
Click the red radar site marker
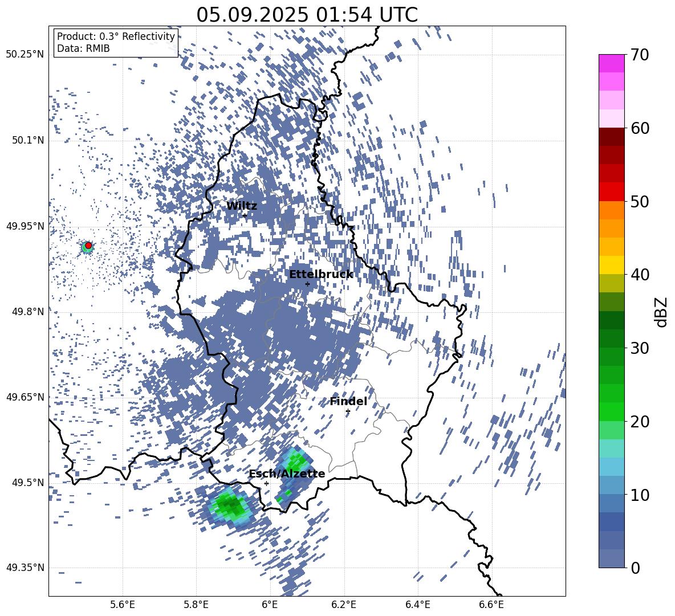point(88,245)
